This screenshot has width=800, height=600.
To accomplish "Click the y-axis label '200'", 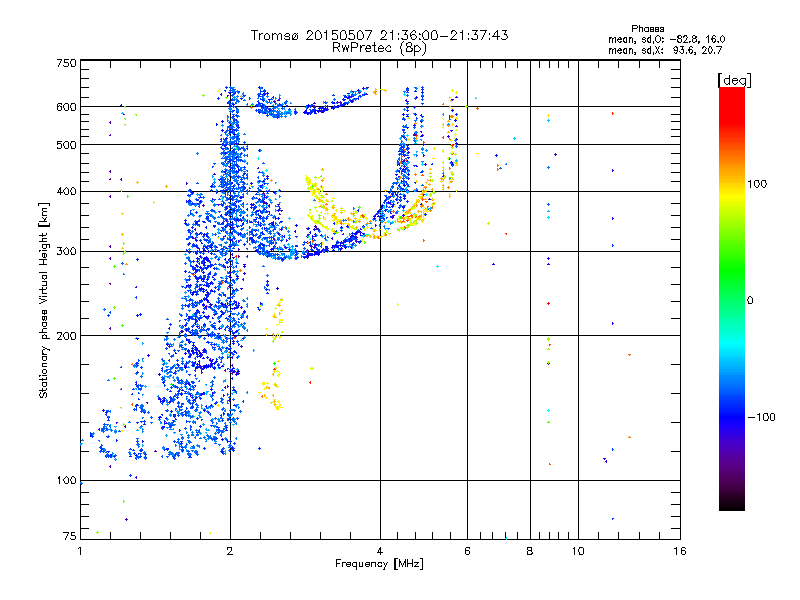I will click(x=66, y=336).
